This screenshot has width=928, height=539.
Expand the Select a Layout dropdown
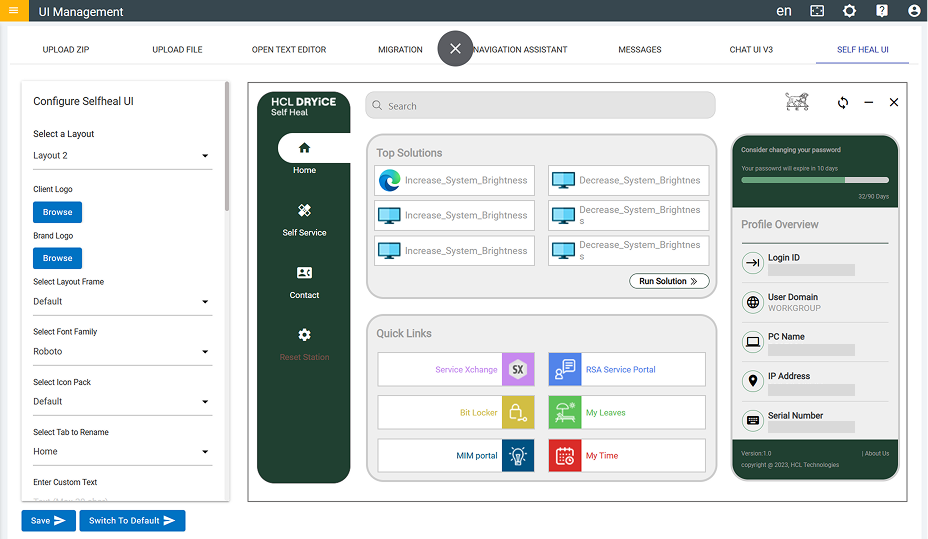123,156
